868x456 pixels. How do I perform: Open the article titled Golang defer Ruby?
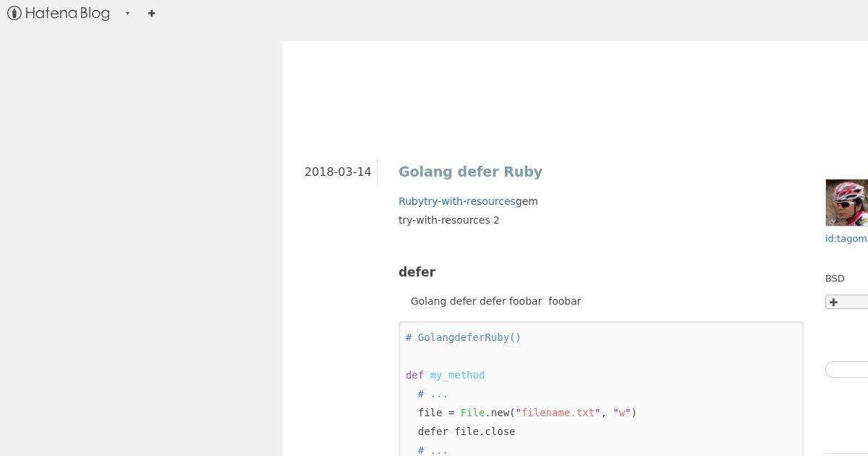tap(470, 172)
